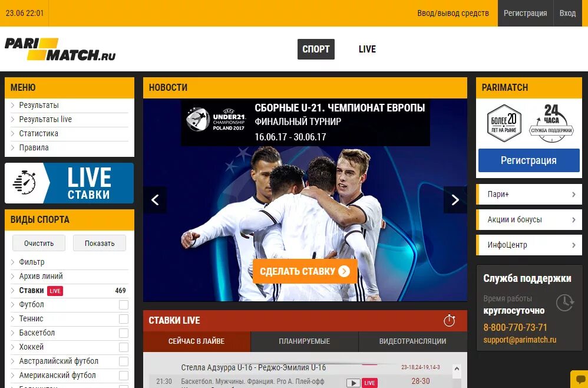
Task: Show previous news slide arrow
Action: pyautogui.click(x=155, y=200)
